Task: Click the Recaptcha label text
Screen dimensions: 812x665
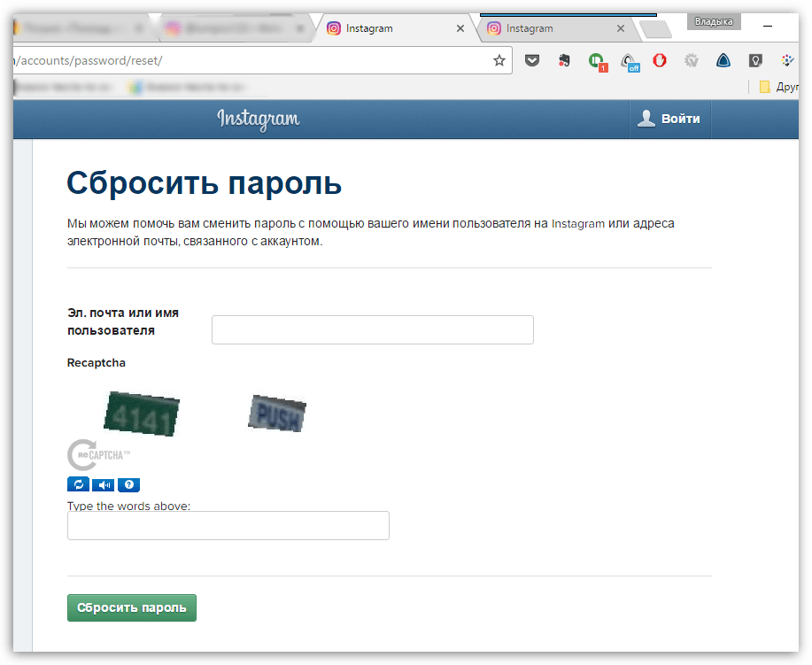Action: click(x=97, y=362)
